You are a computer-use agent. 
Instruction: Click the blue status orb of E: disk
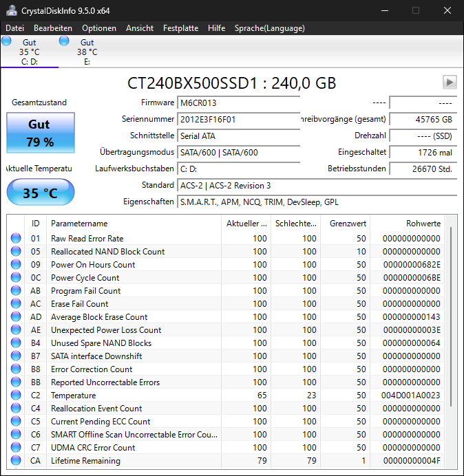[64, 41]
